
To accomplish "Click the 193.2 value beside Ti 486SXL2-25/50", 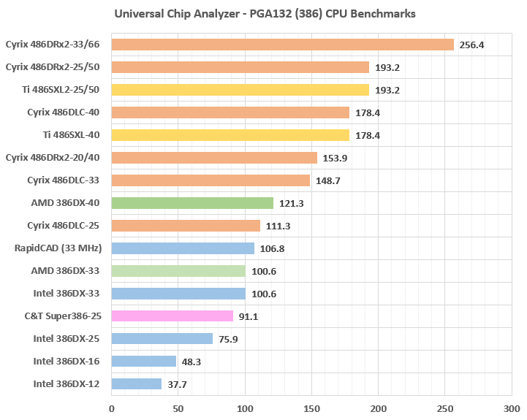I will (387, 90).
